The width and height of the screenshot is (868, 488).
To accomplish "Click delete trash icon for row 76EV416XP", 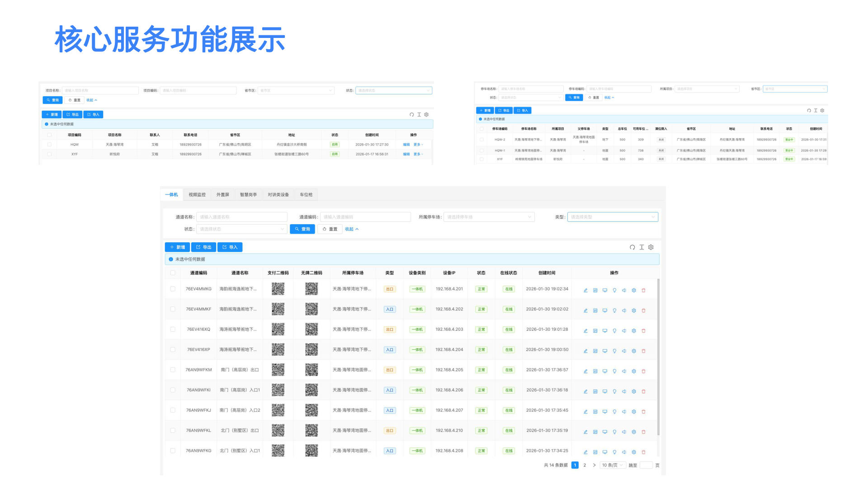I will [x=643, y=351].
